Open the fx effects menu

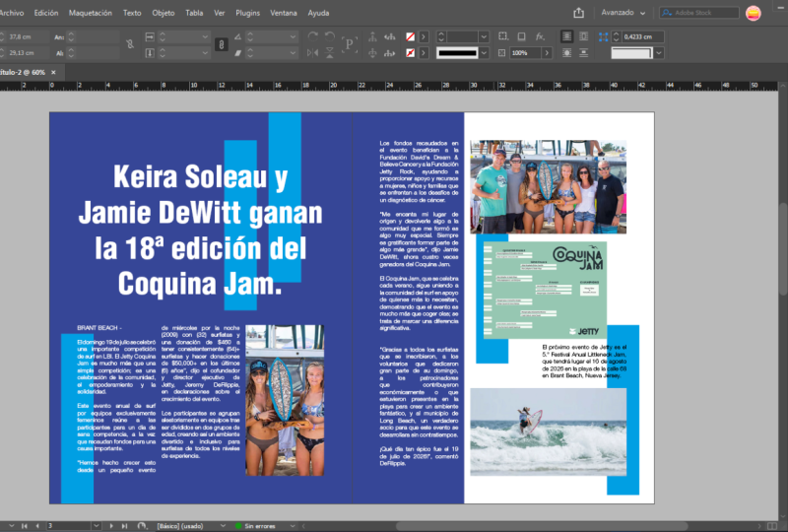540,36
